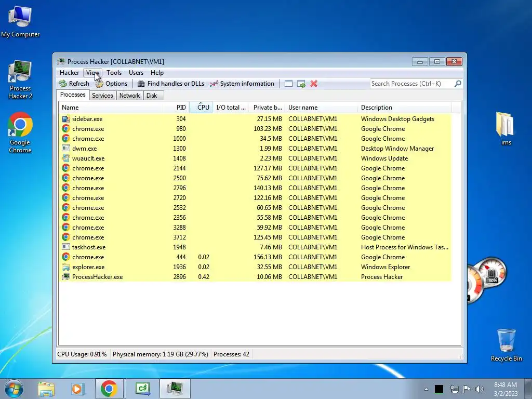Open the View menu
Image resolution: width=532 pixels, height=399 pixels.
click(92, 73)
